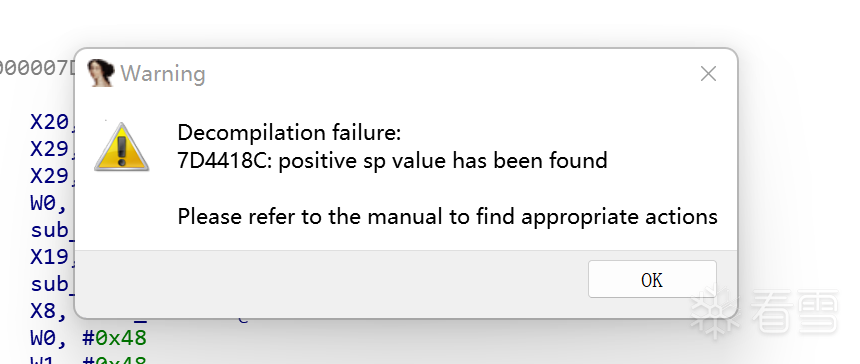
Task: Select the Decompilation failure message line
Action: coord(289,133)
